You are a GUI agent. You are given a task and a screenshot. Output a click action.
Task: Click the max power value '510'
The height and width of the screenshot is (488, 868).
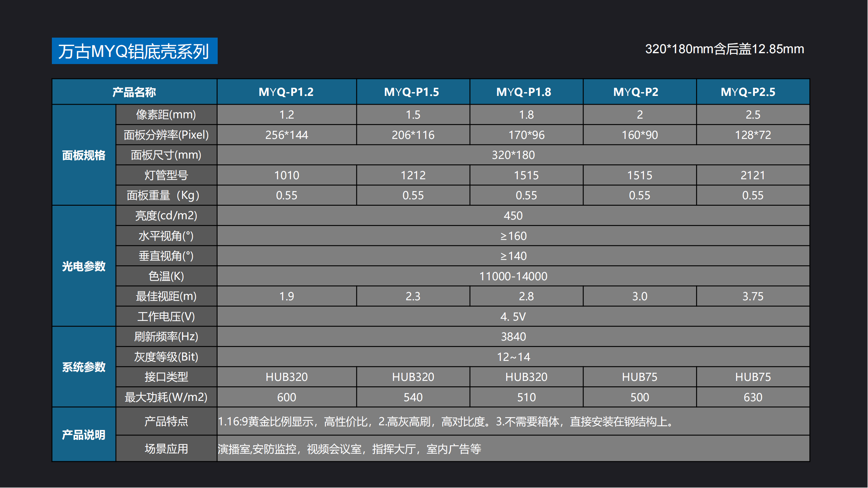click(x=526, y=397)
